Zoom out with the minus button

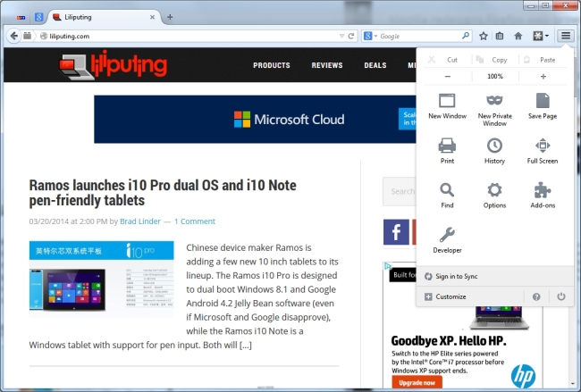point(448,76)
